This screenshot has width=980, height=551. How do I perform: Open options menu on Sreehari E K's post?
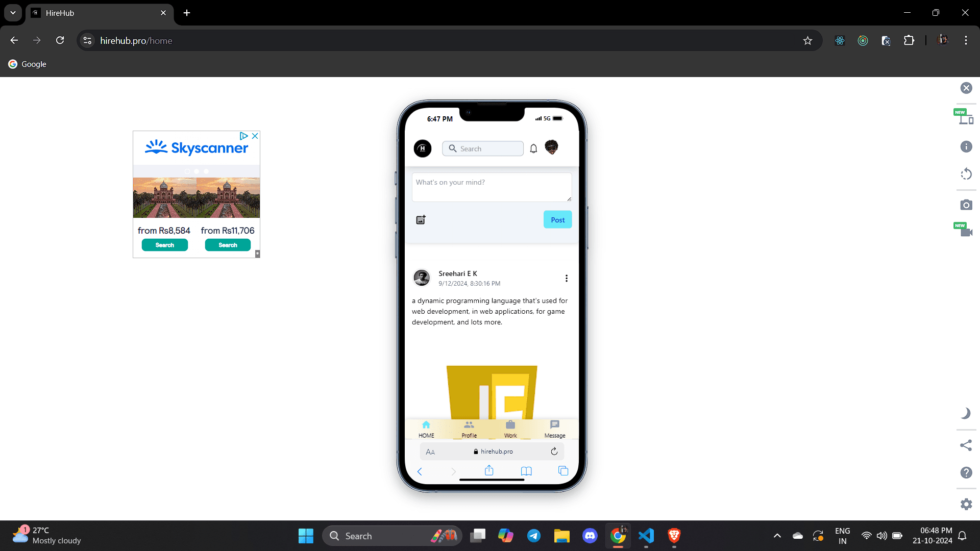pyautogui.click(x=566, y=278)
